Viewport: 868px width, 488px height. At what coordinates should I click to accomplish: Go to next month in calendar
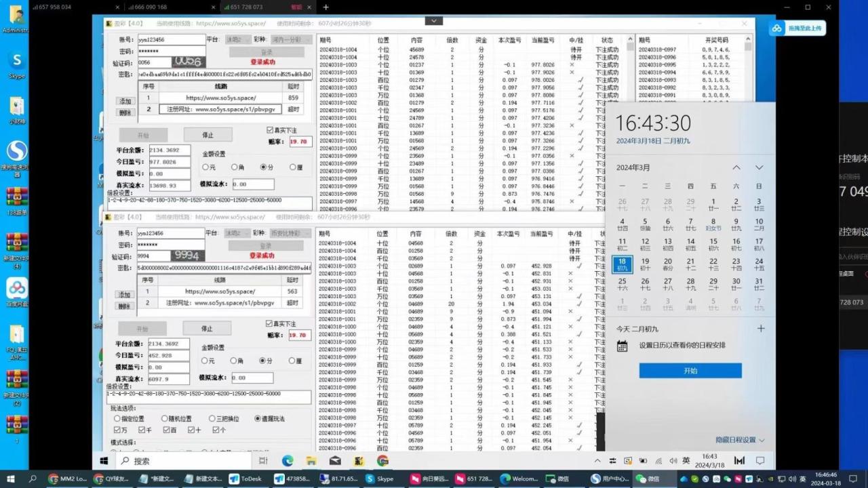(x=759, y=167)
